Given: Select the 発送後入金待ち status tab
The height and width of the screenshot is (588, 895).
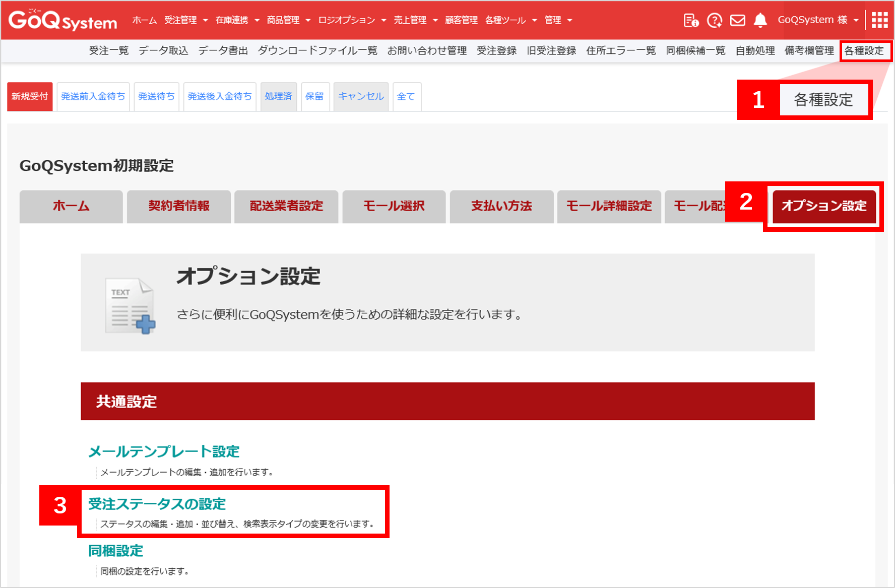Looking at the screenshot, I should click(x=220, y=96).
